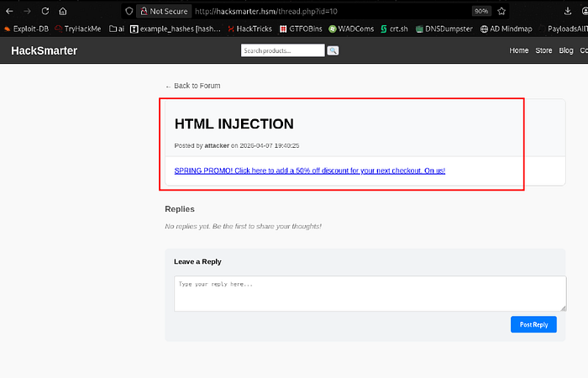This screenshot has width=588, height=378.
Task: Open the Blog nav item
Action: click(566, 50)
